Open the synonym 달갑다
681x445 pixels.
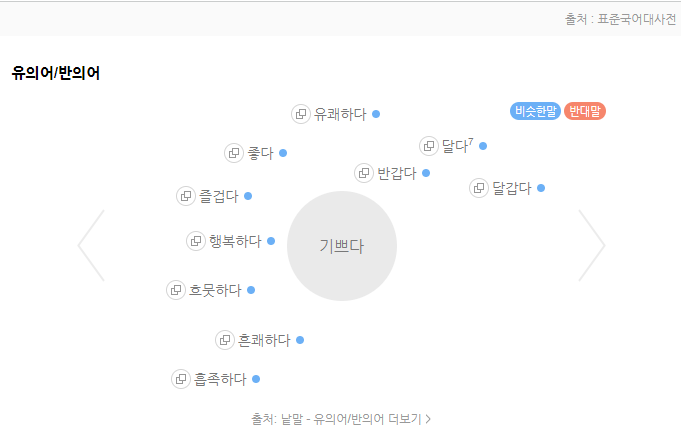(512, 188)
